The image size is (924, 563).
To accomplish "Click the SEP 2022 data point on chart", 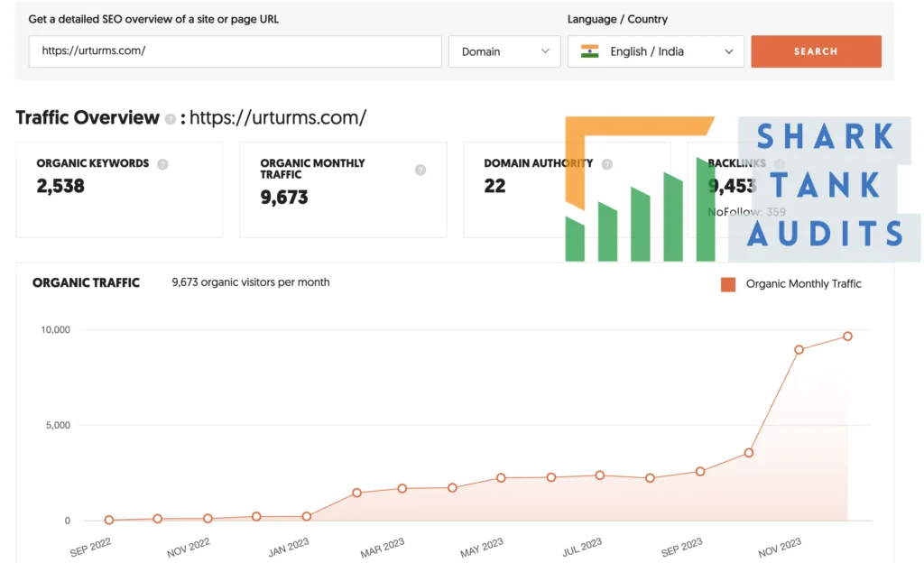I will [x=109, y=520].
